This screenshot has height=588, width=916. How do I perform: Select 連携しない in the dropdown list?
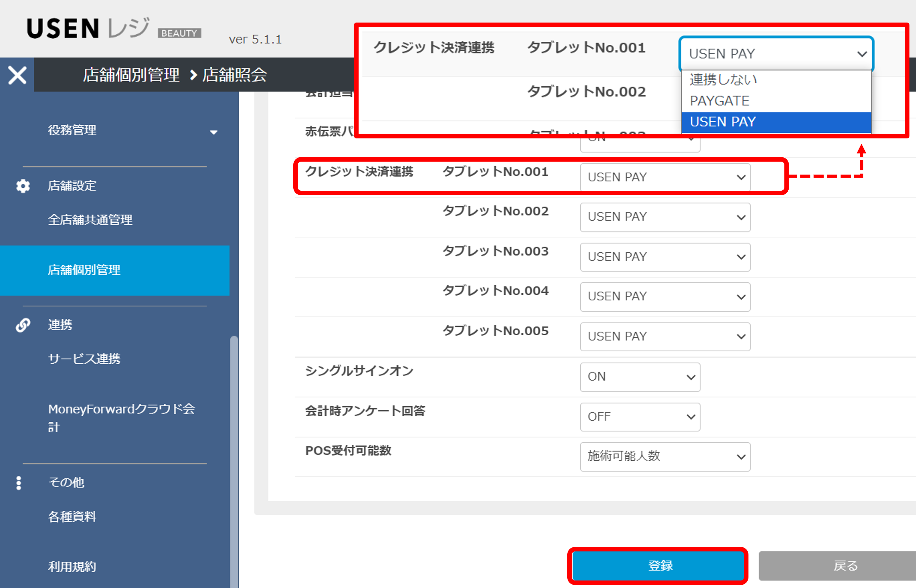pyautogui.click(x=723, y=80)
